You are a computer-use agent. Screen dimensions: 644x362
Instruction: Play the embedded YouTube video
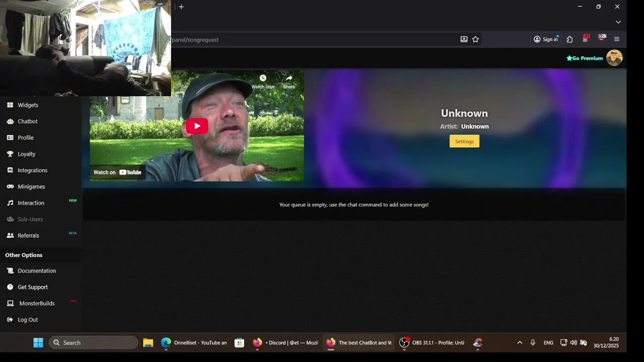pos(197,126)
